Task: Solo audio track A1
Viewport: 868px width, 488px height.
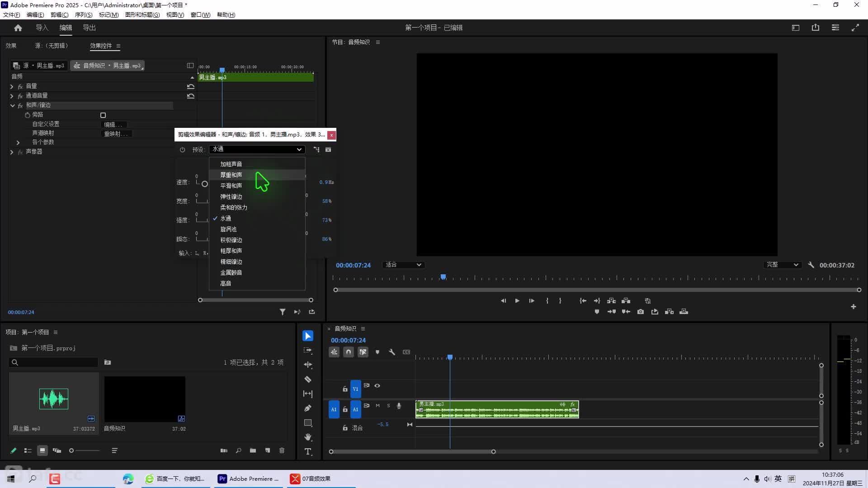Action: [x=388, y=406]
